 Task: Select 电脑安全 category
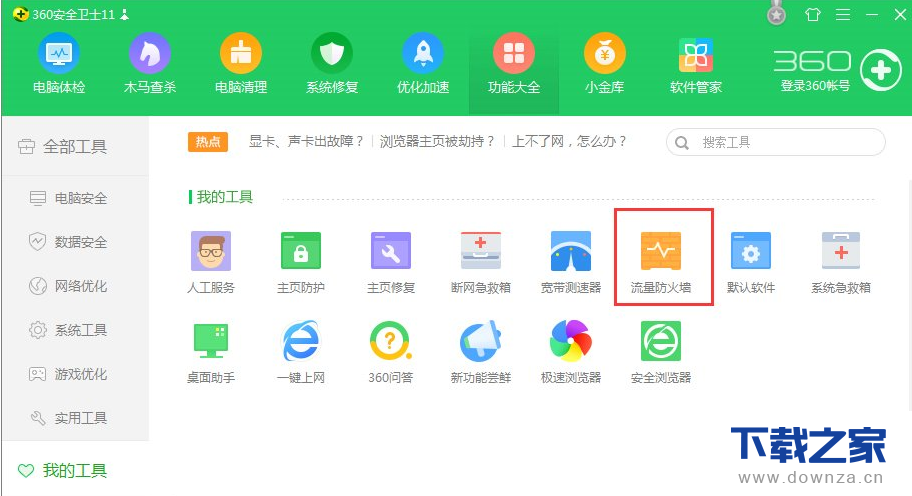(68, 198)
